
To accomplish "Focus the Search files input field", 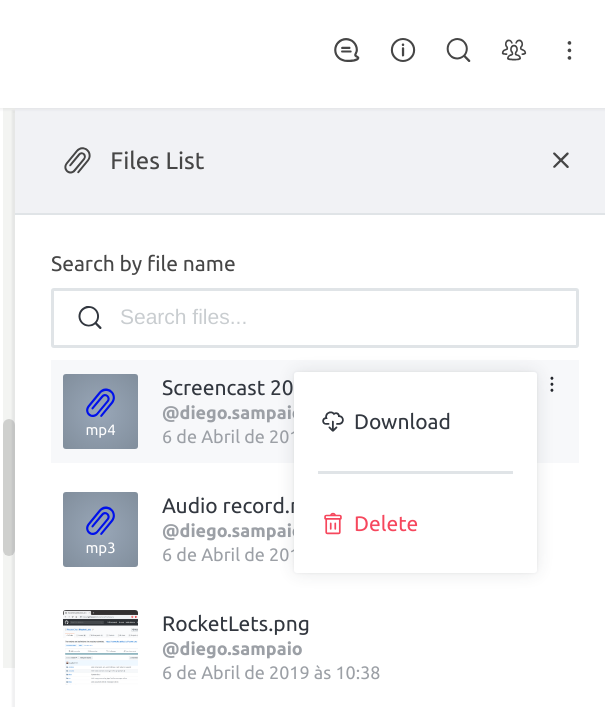I will [315, 318].
